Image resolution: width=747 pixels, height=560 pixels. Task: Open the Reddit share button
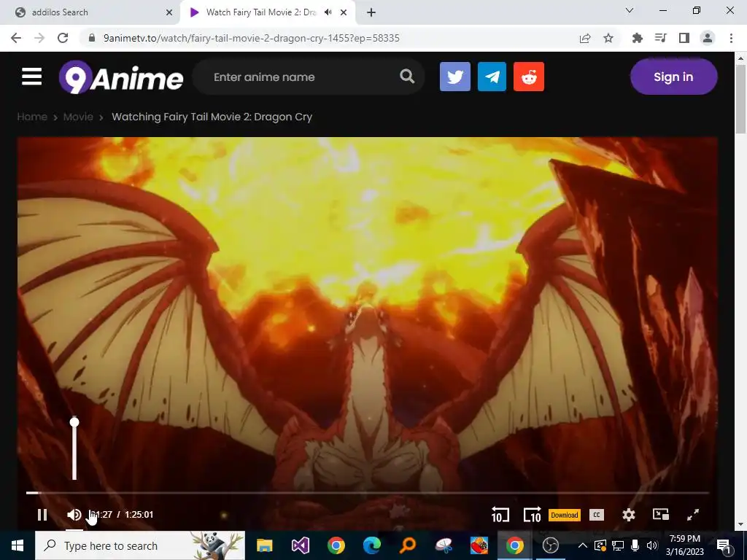(x=529, y=77)
